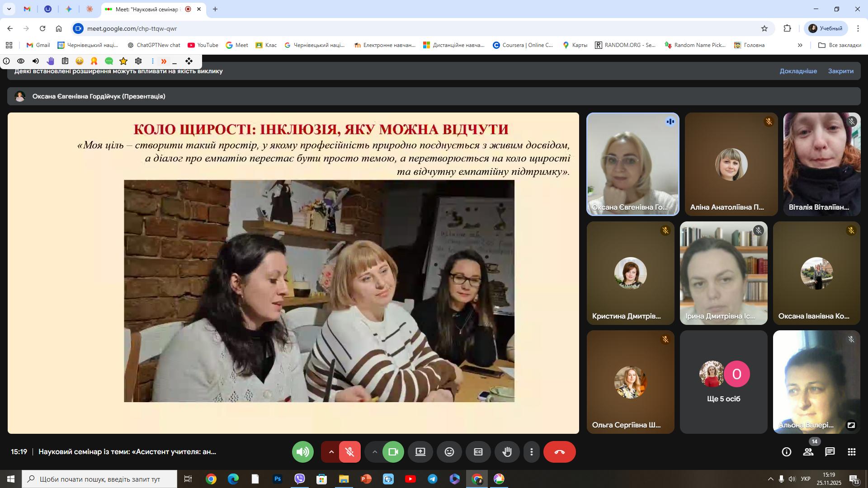Switch to the Gmail browser tab
The image size is (868, 488).
click(x=27, y=9)
